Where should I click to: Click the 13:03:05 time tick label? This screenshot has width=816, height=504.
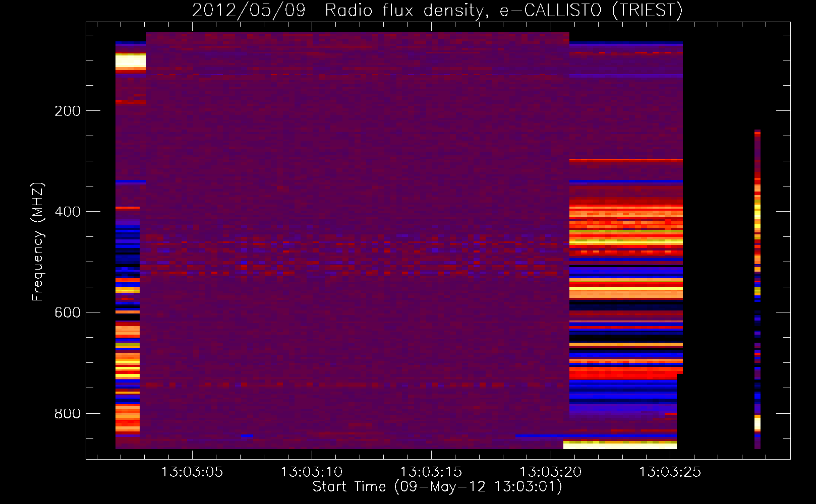[192, 472]
